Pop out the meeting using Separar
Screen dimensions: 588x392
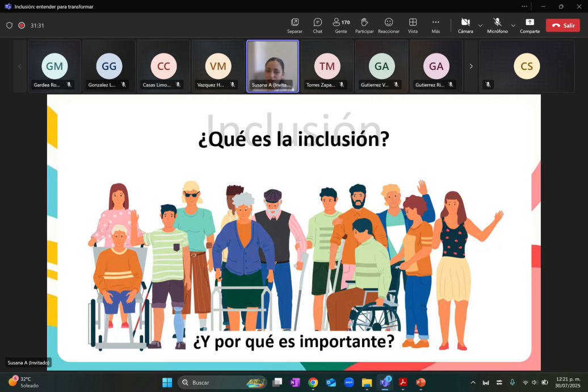pyautogui.click(x=295, y=25)
